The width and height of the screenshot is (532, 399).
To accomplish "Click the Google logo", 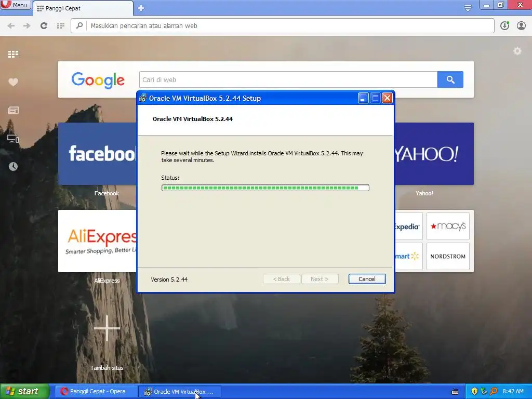I will pyautogui.click(x=98, y=80).
